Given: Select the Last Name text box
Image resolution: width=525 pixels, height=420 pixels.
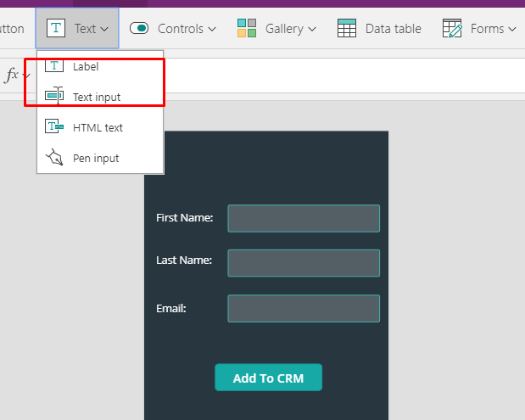Looking at the screenshot, I should (x=303, y=263).
